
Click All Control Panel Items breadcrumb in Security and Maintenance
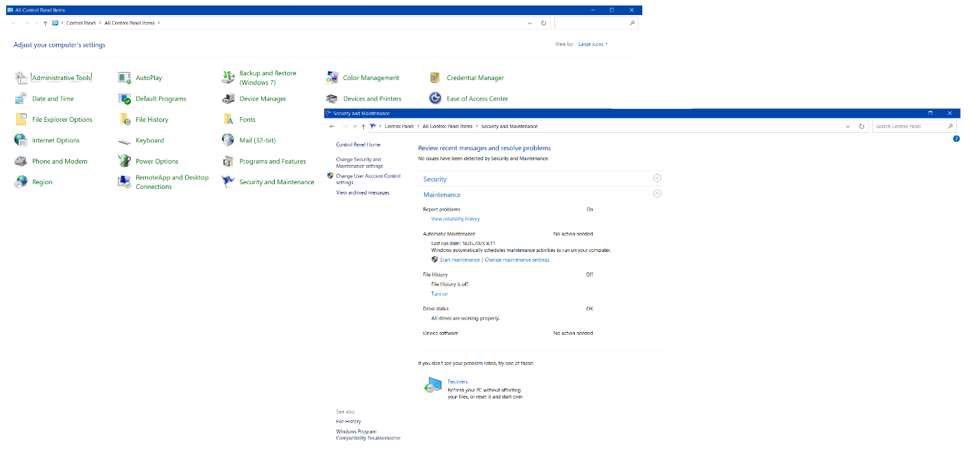tap(448, 127)
